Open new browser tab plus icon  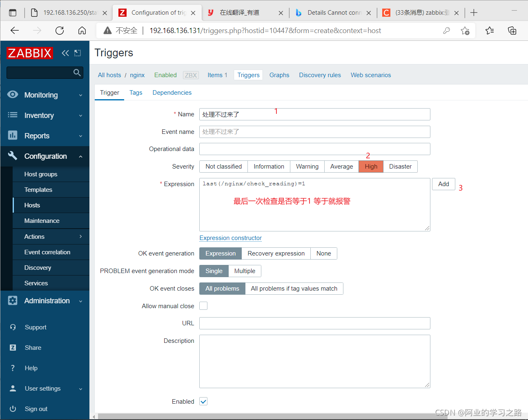coord(474,13)
